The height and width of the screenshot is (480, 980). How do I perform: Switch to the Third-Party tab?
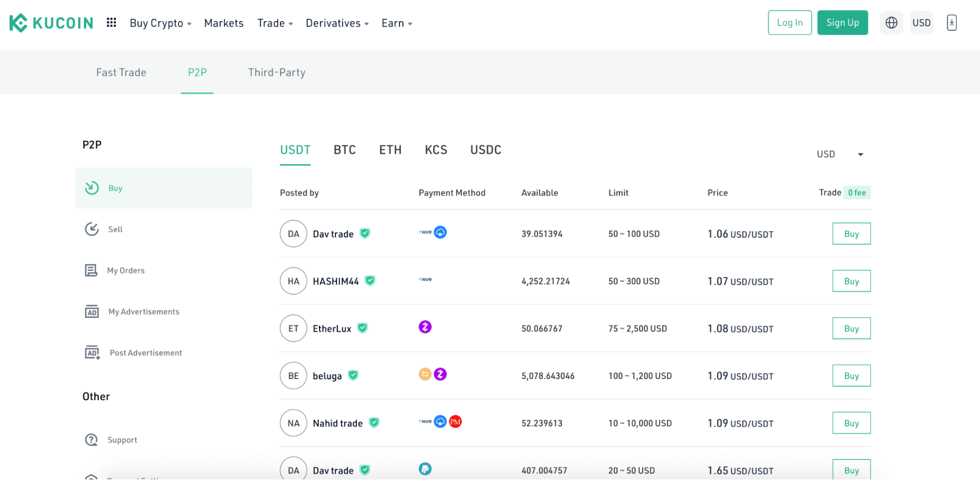coord(276,73)
